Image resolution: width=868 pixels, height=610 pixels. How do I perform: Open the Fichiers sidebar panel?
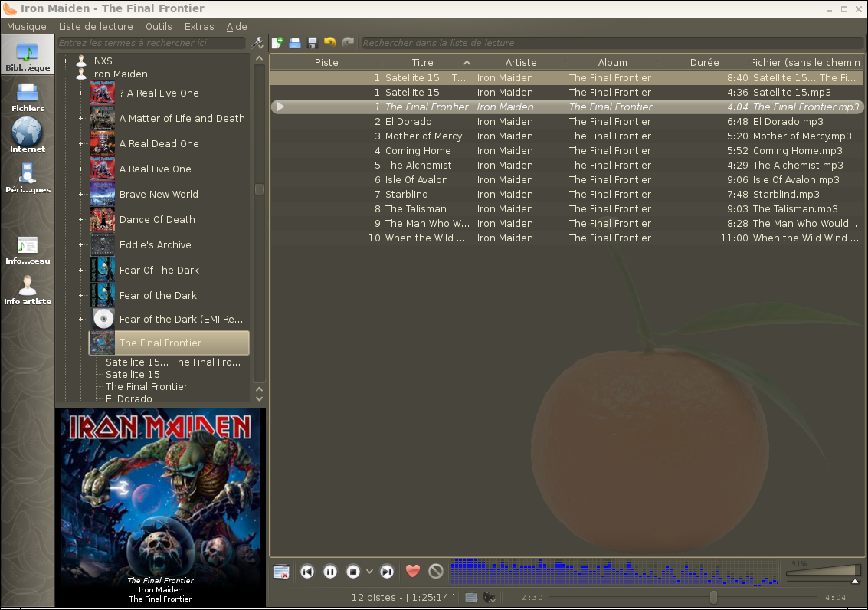pos(28,97)
